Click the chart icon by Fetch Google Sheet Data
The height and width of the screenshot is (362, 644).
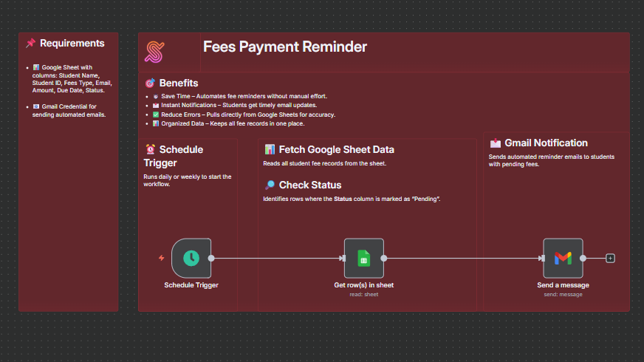click(x=270, y=149)
